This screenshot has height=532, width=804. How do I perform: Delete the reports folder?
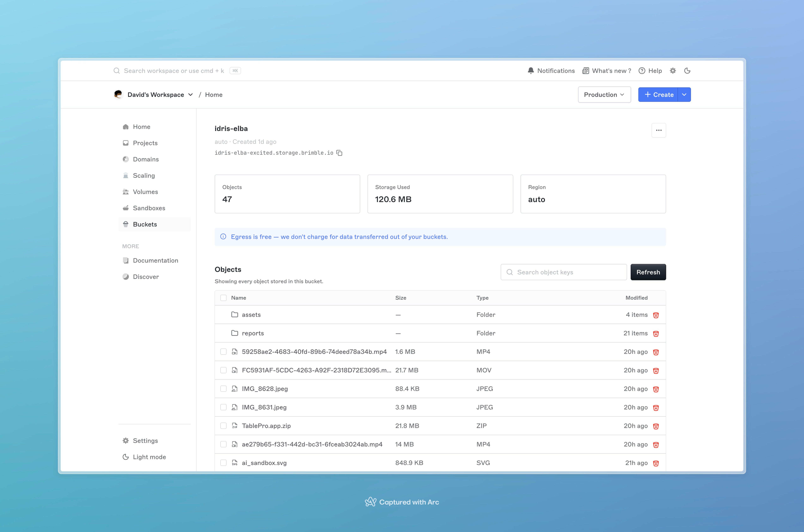656,333
